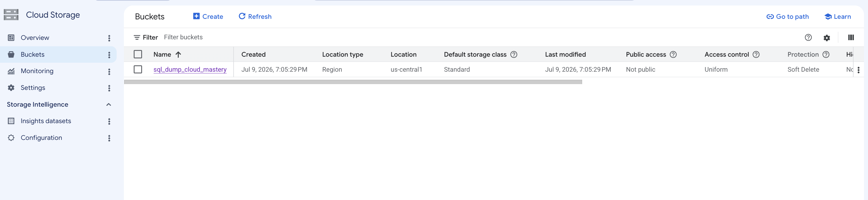Click help icon beside Default storage class
The image size is (868, 200).
(x=513, y=54)
